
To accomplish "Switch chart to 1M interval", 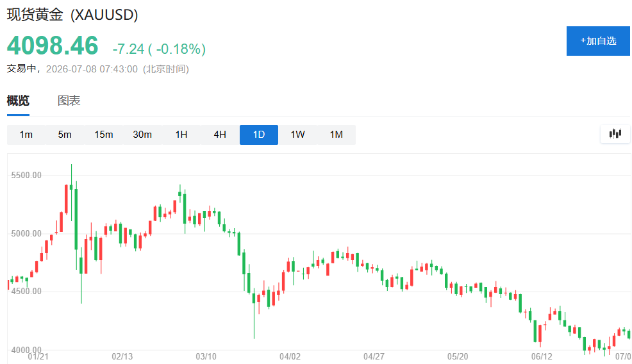I will [336, 135].
